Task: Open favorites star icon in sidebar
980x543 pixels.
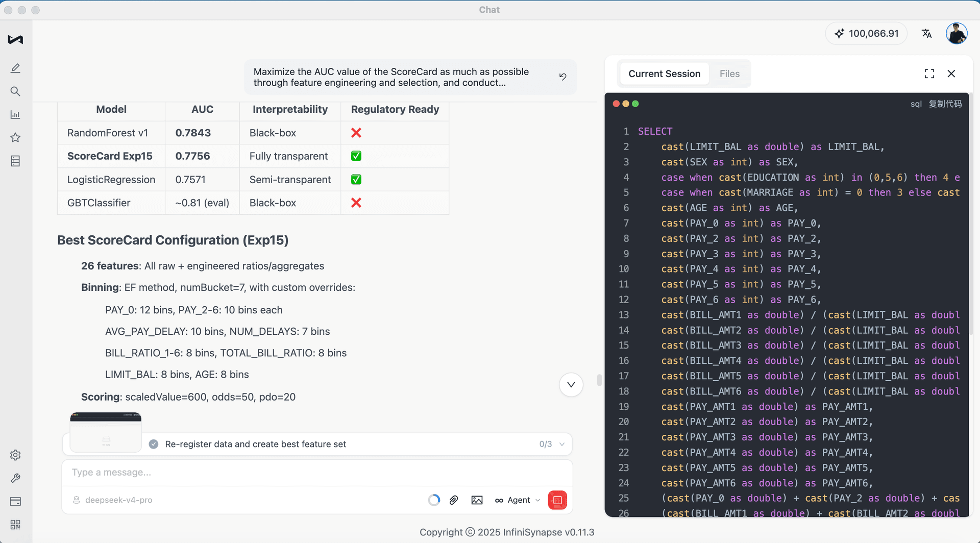Action: (x=15, y=137)
